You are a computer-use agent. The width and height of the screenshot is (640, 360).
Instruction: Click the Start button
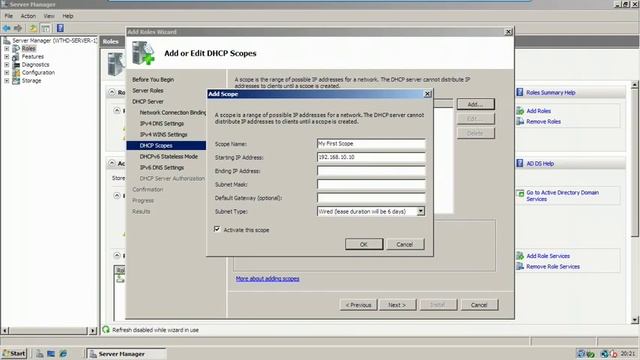(x=14, y=353)
